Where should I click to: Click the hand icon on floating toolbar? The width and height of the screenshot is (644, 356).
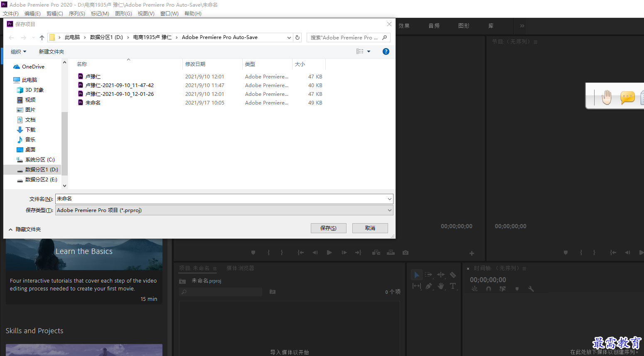(x=607, y=98)
